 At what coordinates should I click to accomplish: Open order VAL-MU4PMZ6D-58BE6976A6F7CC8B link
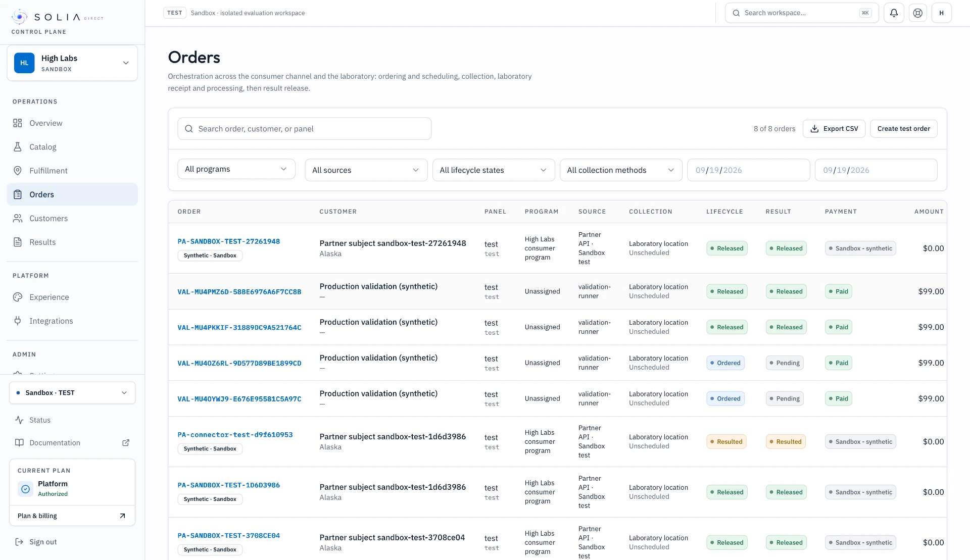click(239, 292)
